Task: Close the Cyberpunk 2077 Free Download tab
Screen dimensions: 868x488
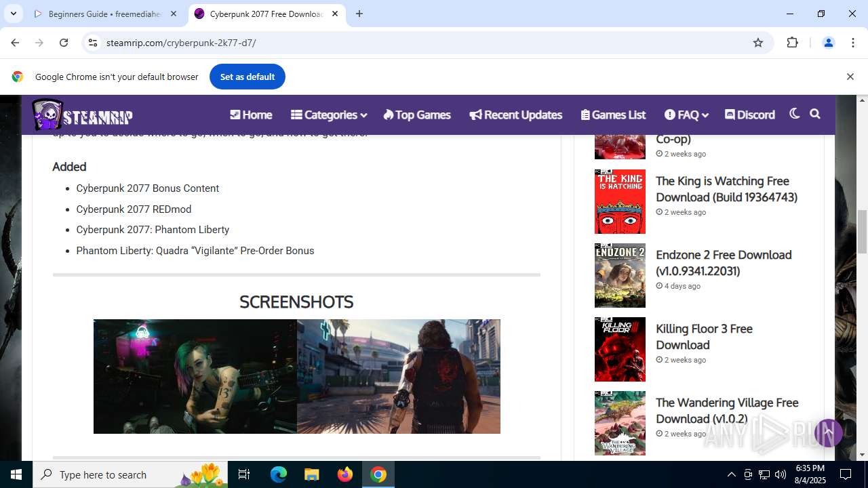Action: (335, 14)
